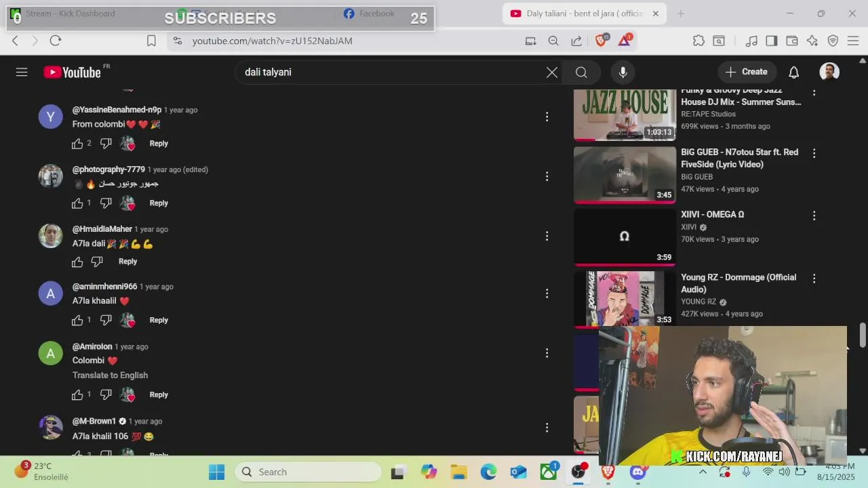Open the Jazz House DJ Mix thumbnail

point(625,114)
